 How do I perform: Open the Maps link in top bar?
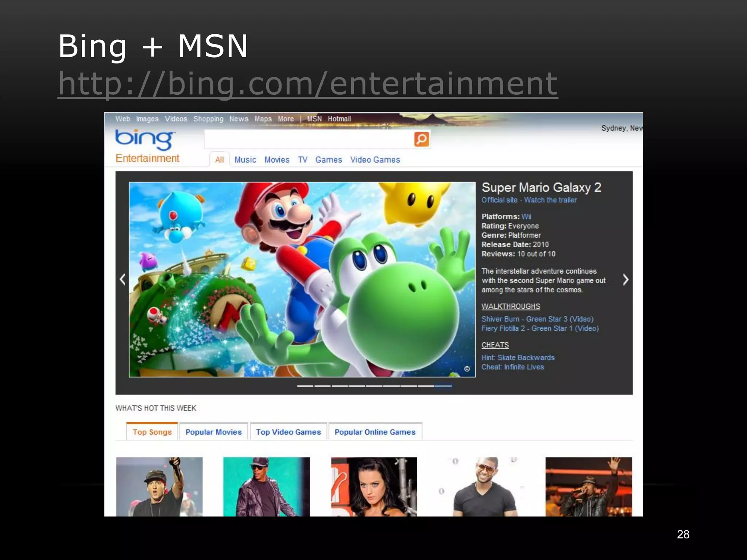pyautogui.click(x=263, y=119)
